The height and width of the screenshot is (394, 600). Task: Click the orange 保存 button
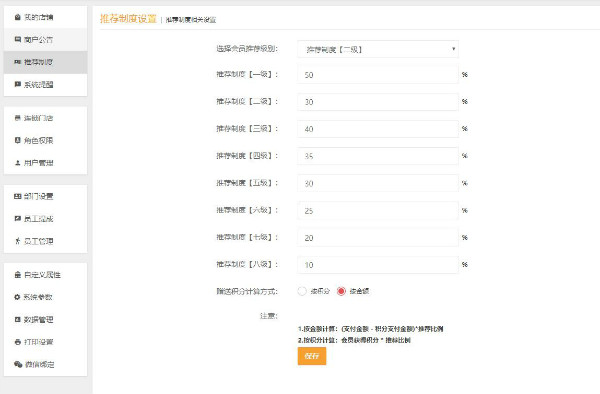tap(312, 356)
